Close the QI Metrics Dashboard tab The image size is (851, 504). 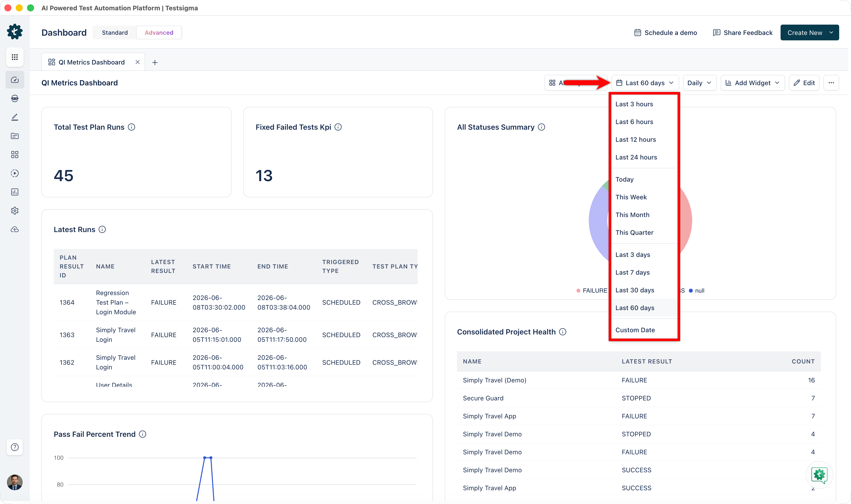(138, 62)
